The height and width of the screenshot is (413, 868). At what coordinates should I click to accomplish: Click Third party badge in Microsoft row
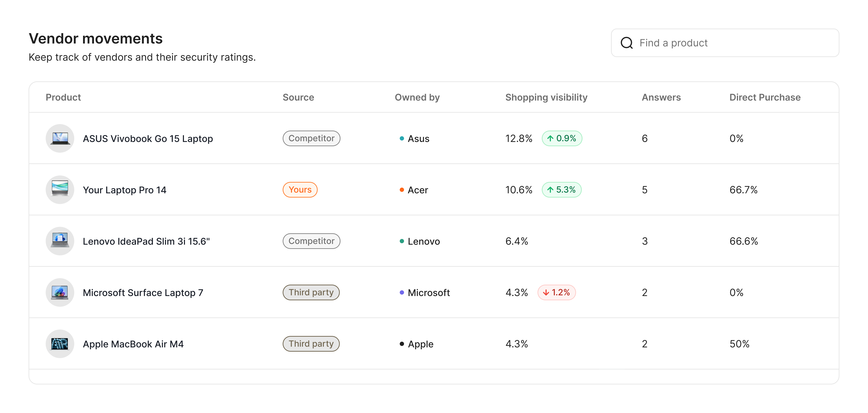pos(311,292)
